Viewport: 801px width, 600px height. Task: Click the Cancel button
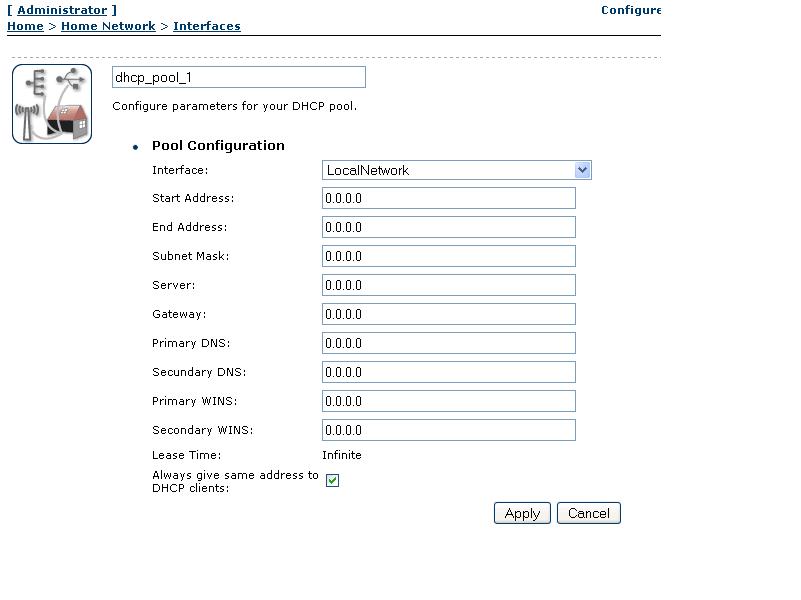(589, 513)
